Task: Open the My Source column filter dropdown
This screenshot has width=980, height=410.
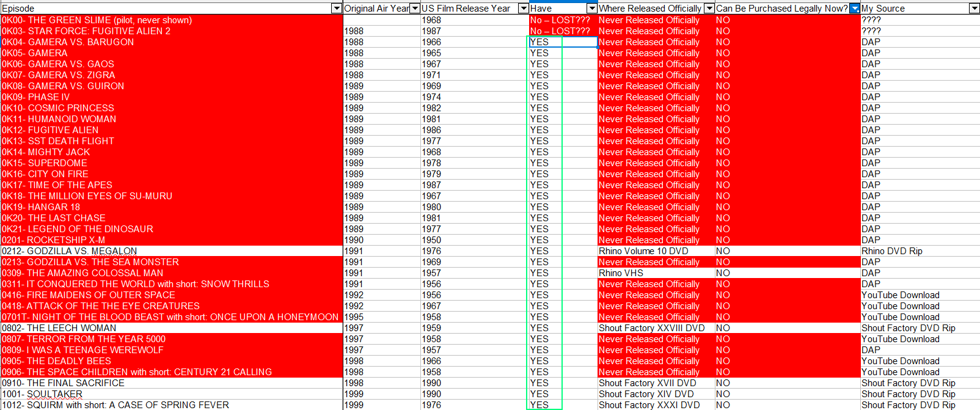Action: point(974,9)
